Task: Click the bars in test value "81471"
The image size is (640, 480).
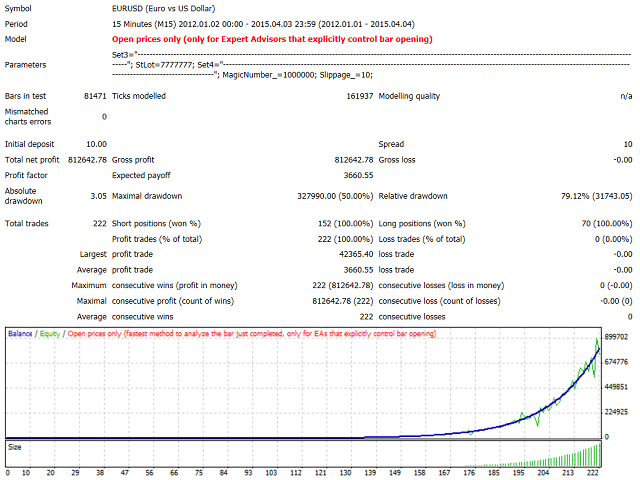Action: click(95, 96)
